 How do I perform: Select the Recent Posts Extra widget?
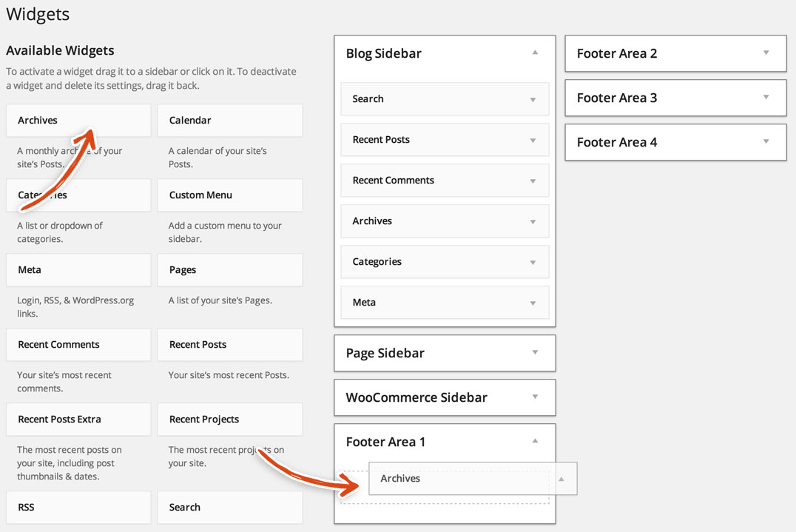pos(78,419)
